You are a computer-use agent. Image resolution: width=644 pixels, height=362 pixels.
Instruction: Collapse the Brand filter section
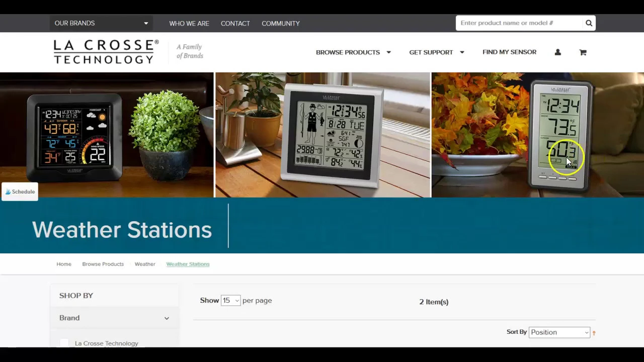coord(114,318)
